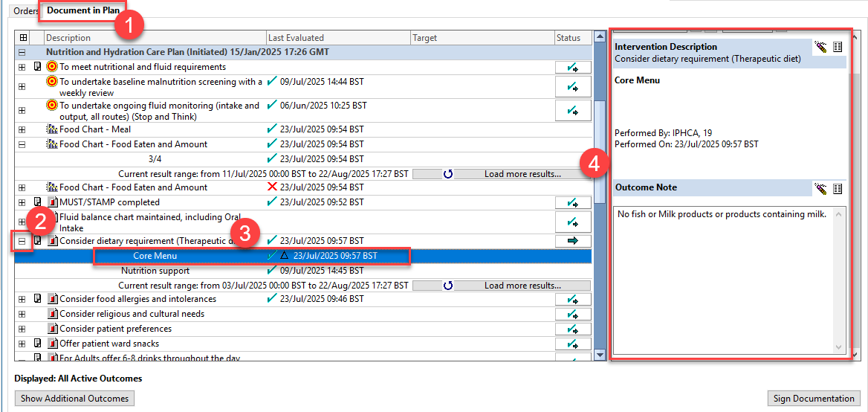Expand Consider religious and cultural needs row
The image size is (868, 412).
tap(22, 315)
